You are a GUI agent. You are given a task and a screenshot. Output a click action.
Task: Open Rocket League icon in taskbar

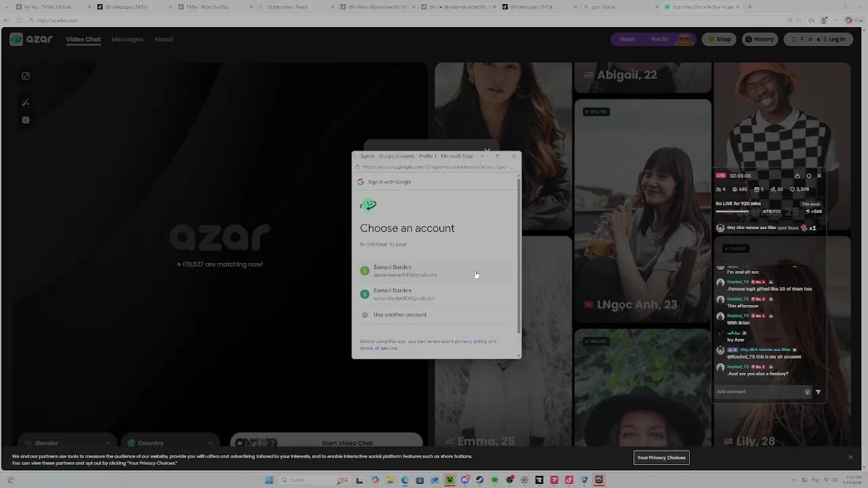tap(584, 480)
